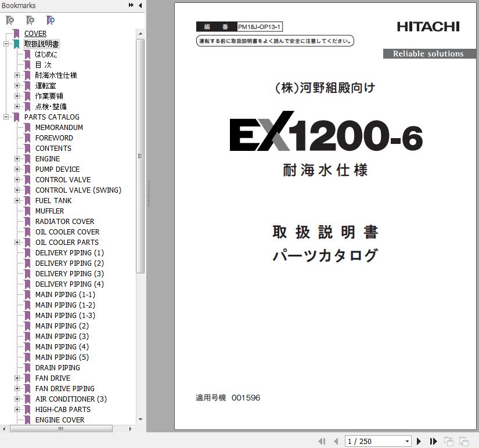Click bookmarks vertical scrollbar down arrow
Image resolution: width=479 pixels, height=448 pixels.
click(x=141, y=420)
